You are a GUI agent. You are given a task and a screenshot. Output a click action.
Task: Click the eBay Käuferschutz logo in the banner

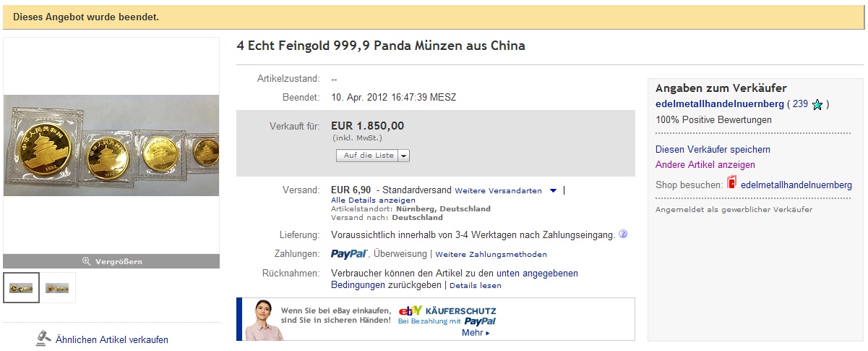(x=410, y=311)
